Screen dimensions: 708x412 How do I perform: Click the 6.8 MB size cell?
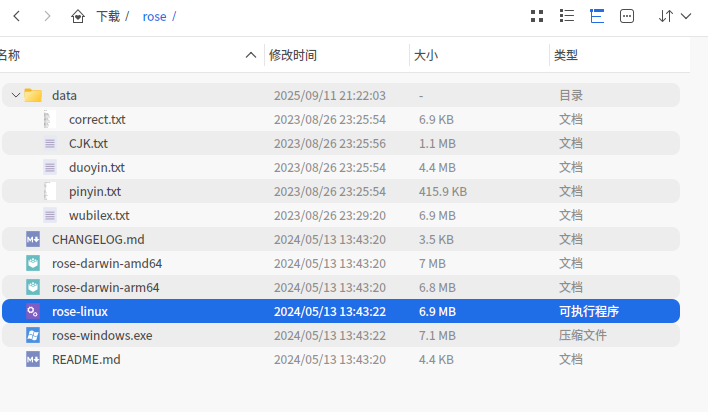pos(437,287)
